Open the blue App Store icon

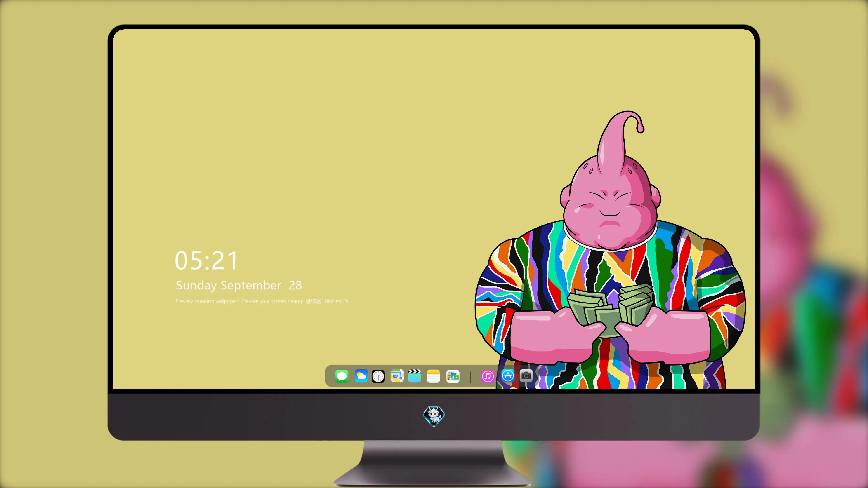tap(508, 375)
